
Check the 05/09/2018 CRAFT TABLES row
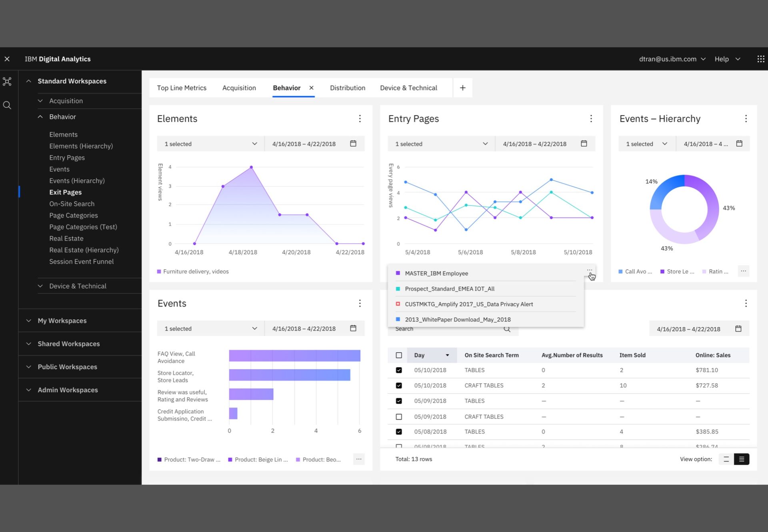(399, 417)
